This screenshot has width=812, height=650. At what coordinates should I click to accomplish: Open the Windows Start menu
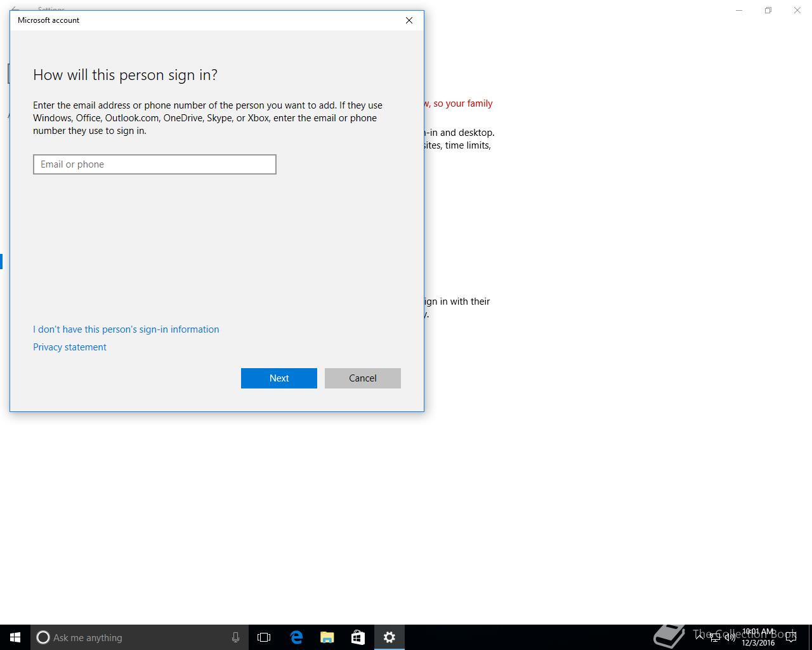(15, 637)
